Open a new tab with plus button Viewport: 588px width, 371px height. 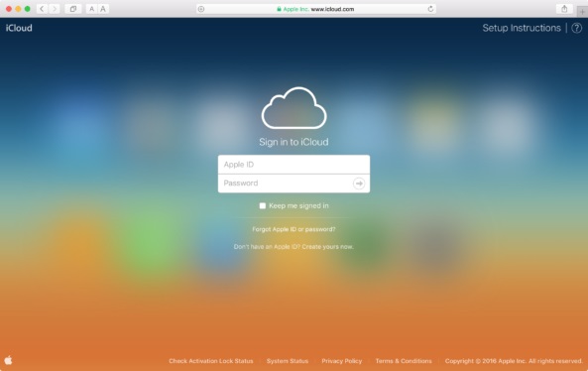pos(582,12)
